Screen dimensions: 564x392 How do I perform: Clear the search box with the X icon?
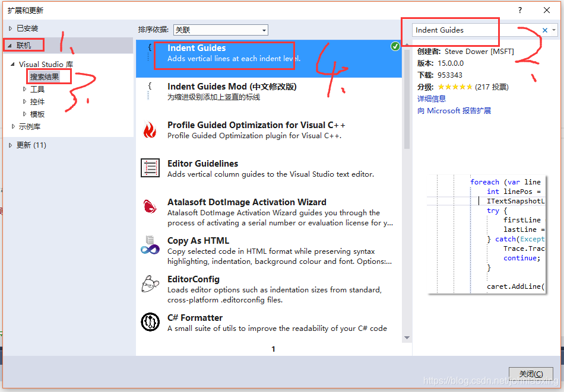(x=544, y=30)
